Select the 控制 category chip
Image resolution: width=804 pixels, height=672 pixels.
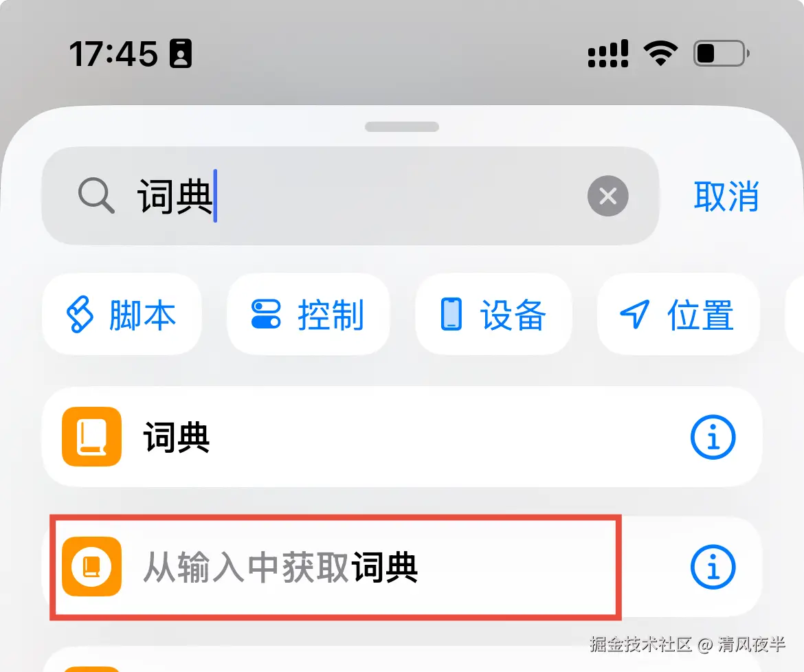(x=308, y=314)
